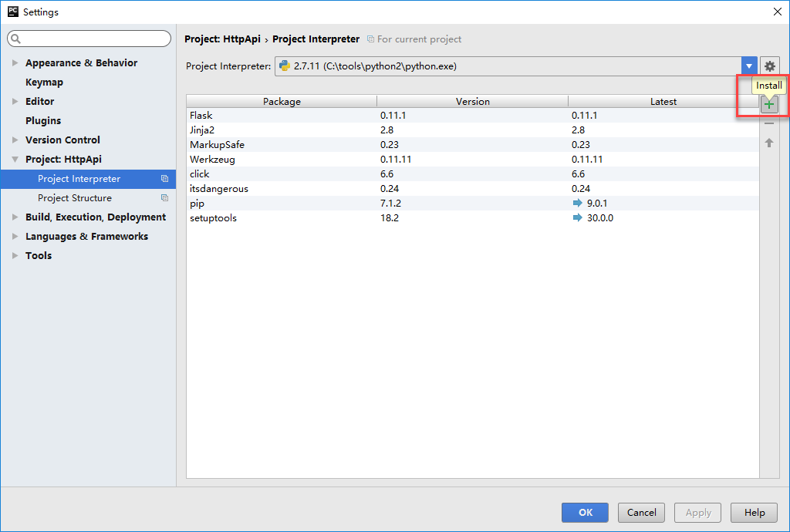The height and width of the screenshot is (532, 790).
Task: Open the interpreter gear settings icon
Action: (769, 66)
